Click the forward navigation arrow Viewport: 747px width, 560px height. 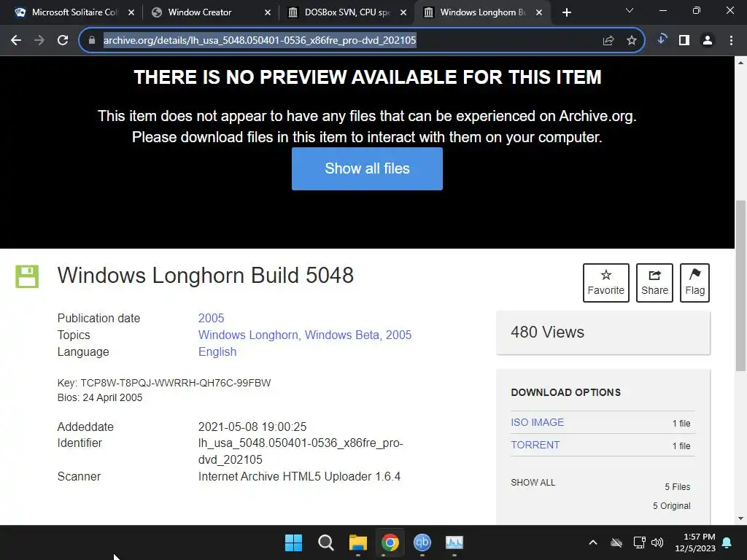coord(39,41)
